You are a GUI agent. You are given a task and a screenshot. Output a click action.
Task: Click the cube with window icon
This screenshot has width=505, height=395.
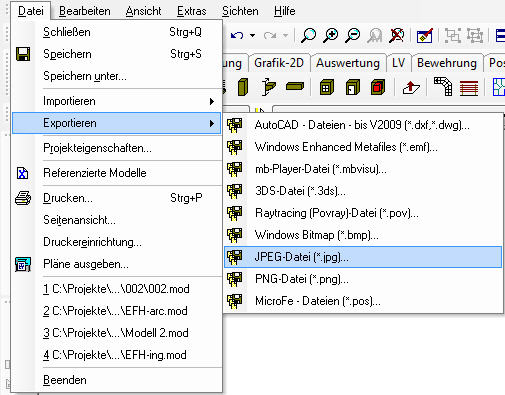(326, 87)
